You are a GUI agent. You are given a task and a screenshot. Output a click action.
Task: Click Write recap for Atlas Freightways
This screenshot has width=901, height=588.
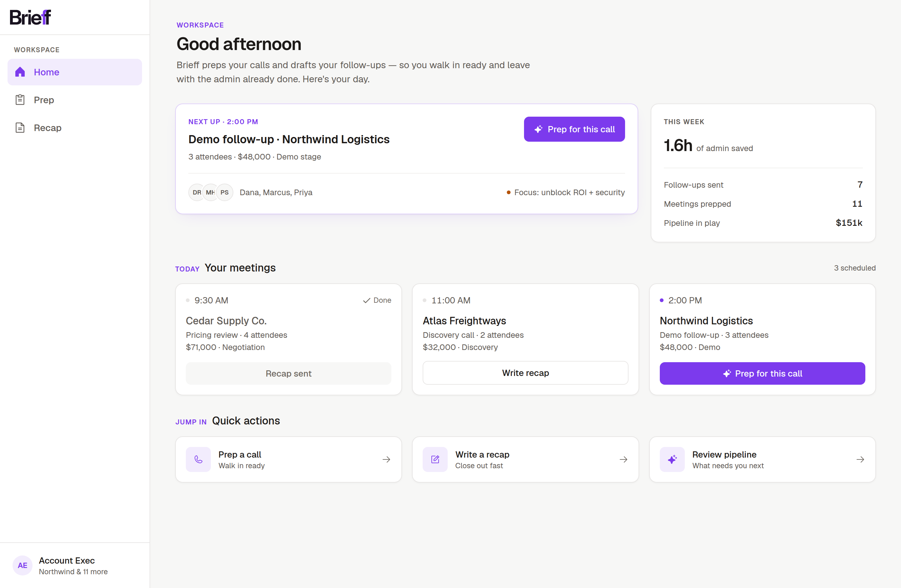[x=526, y=373]
